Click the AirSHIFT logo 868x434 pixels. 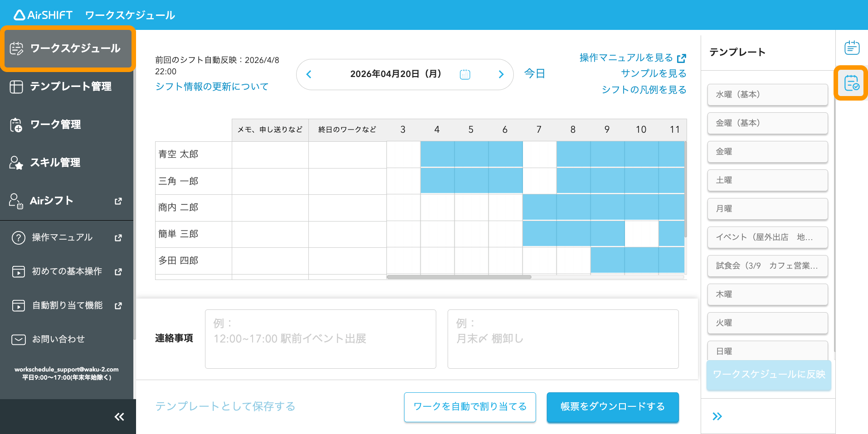43,15
